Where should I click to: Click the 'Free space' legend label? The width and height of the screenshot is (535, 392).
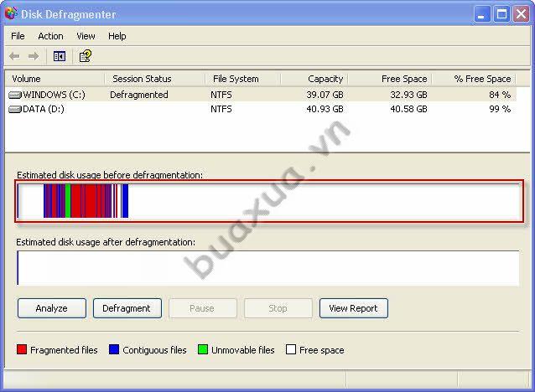coord(322,350)
